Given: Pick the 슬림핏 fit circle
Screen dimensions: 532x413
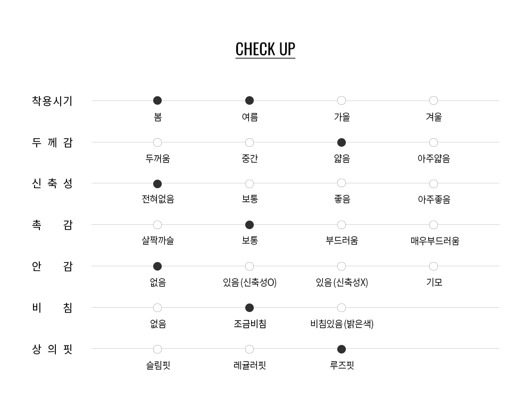Looking at the screenshot, I should [157, 349].
